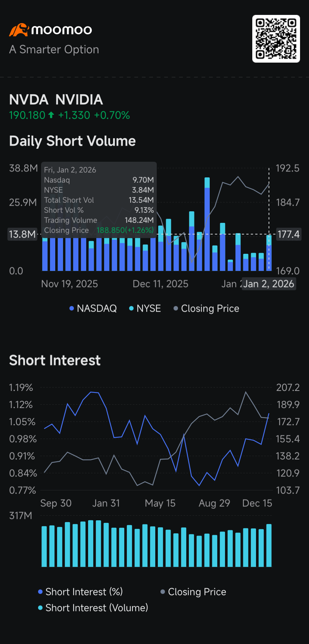The height and width of the screenshot is (644, 309).
Task: Click the moomoo bull logo icon
Action: point(19,30)
